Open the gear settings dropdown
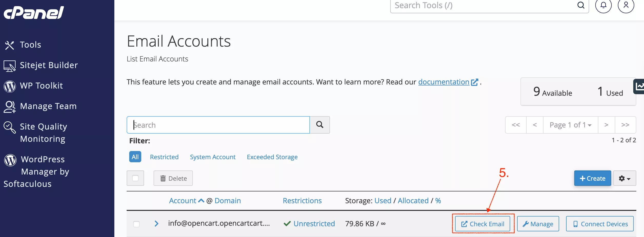Screen dimensions: 644x237 point(624,178)
